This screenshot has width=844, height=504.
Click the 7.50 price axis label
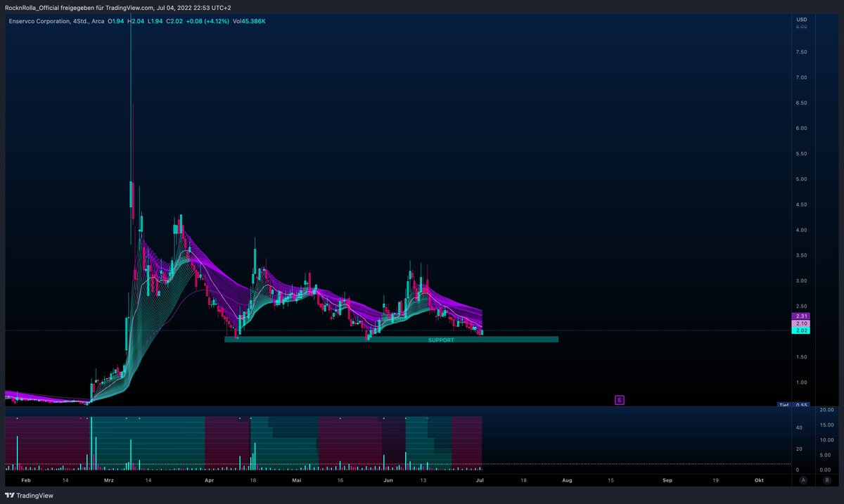pyautogui.click(x=801, y=52)
